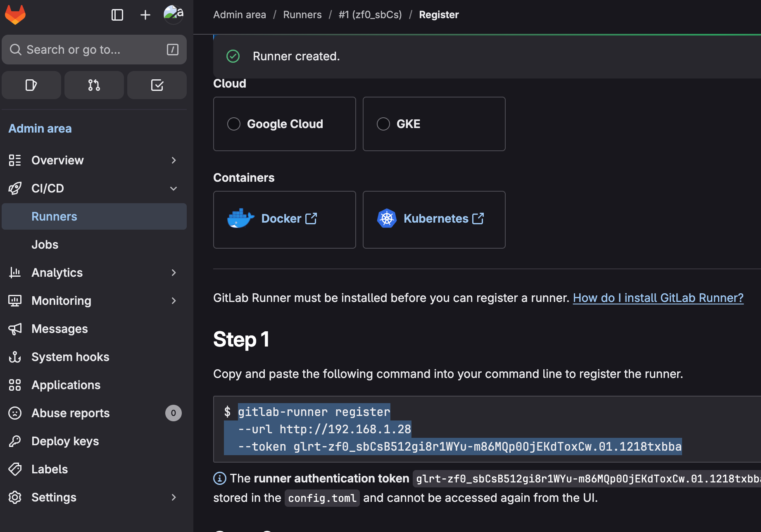Expand the Settings section chevron
761x532 pixels.
point(174,497)
